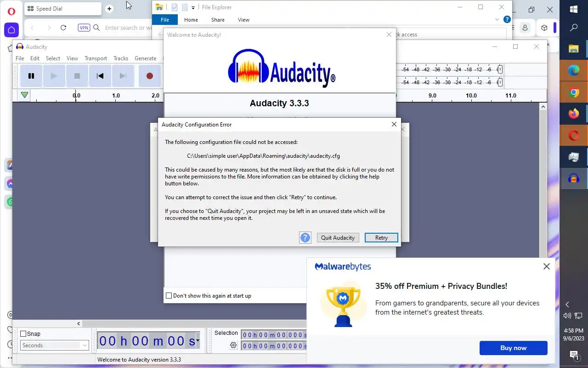
Task: Click the volume speaker tray icon
Action: pos(567,316)
